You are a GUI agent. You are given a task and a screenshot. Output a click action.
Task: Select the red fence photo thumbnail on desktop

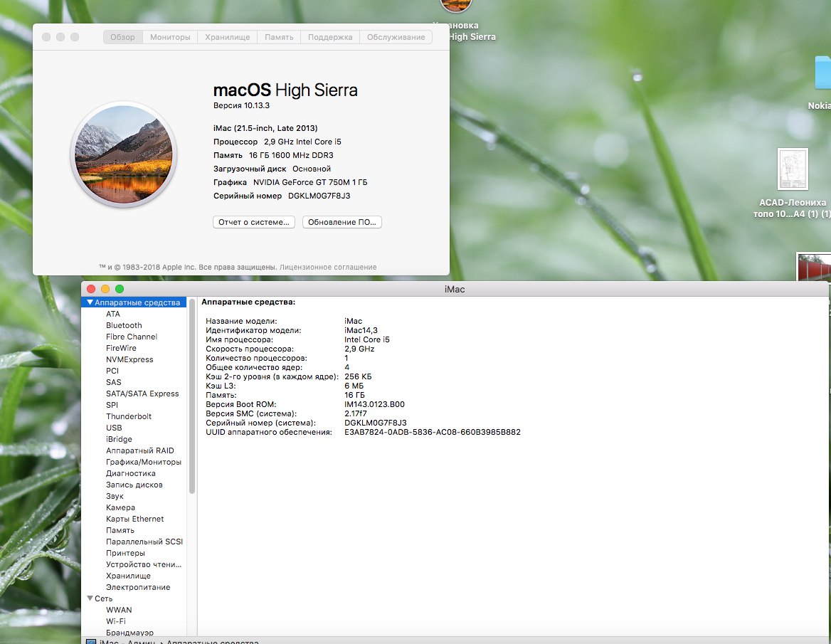813,266
